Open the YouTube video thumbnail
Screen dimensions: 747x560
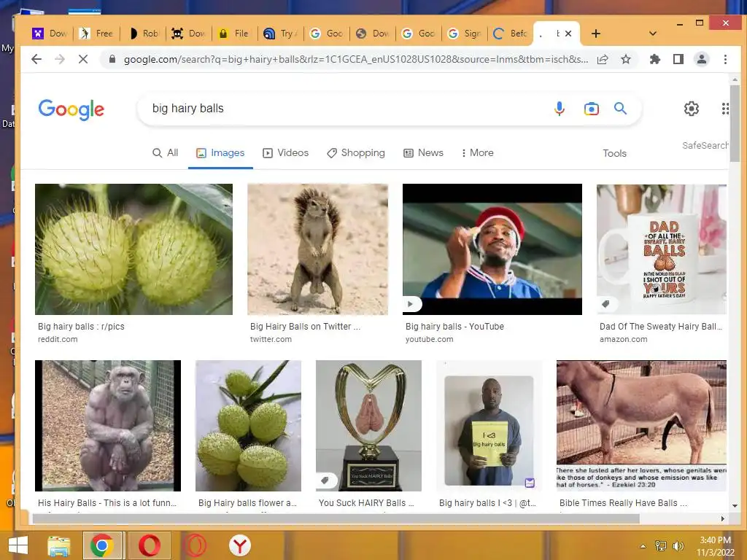492,249
